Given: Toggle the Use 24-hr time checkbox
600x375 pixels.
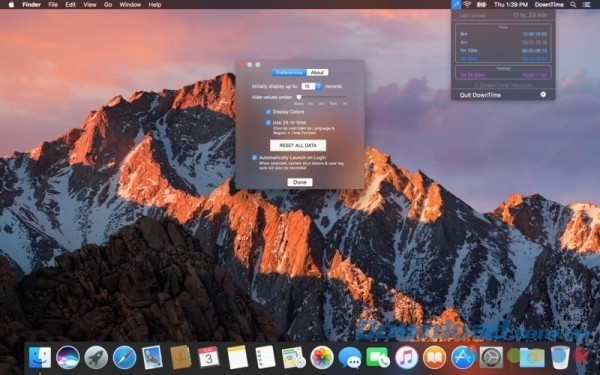Looking at the screenshot, I should coord(268,122).
